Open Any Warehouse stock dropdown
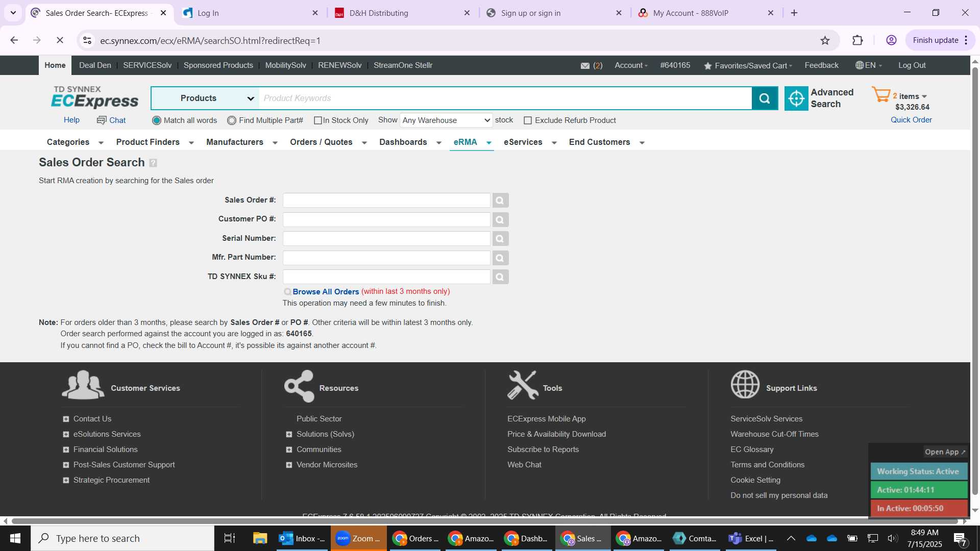 click(x=446, y=120)
